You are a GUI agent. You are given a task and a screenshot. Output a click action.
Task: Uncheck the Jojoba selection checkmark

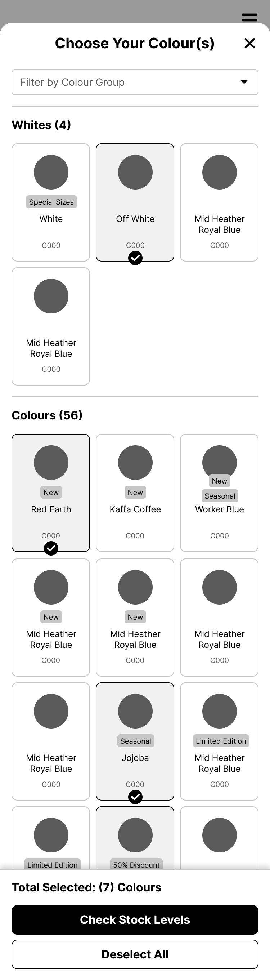pyautogui.click(x=135, y=797)
